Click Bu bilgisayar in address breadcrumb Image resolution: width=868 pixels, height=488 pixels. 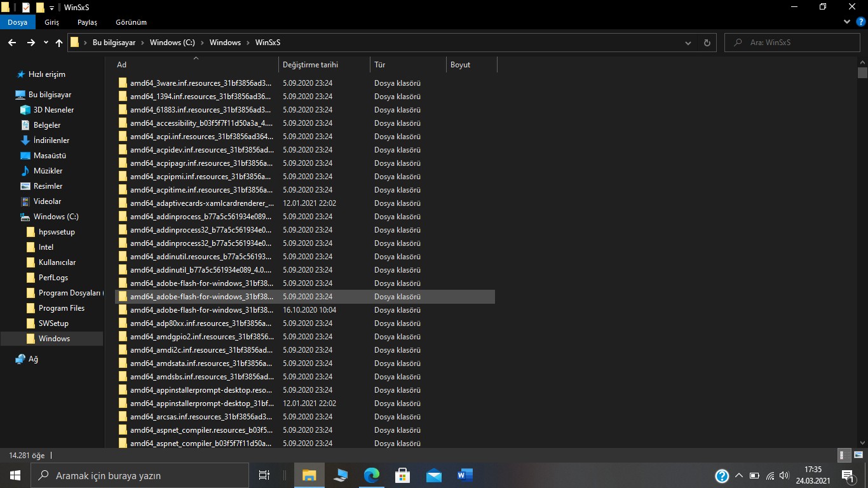click(x=114, y=43)
